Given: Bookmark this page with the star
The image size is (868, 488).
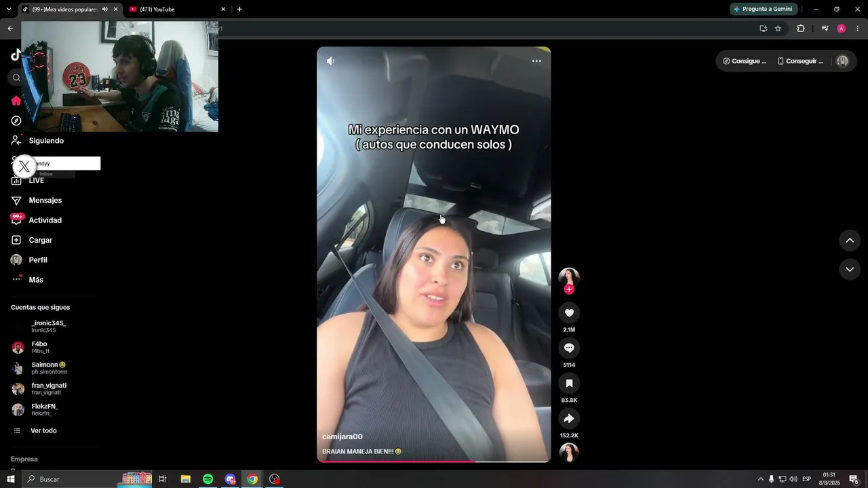Looking at the screenshot, I should 778,28.
